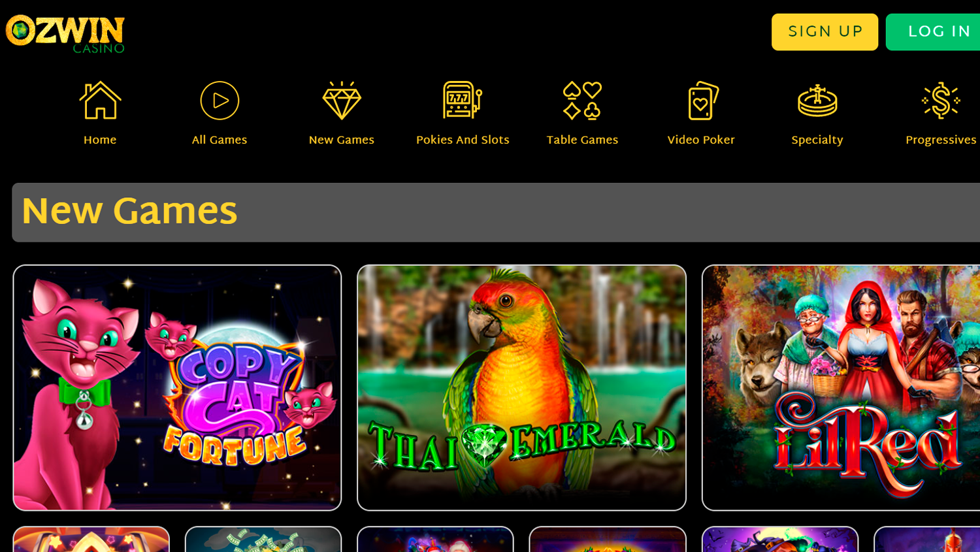Click the yellow SIGN UP button
Image resolution: width=980 pixels, height=552 pixels.
coord(825,32)
